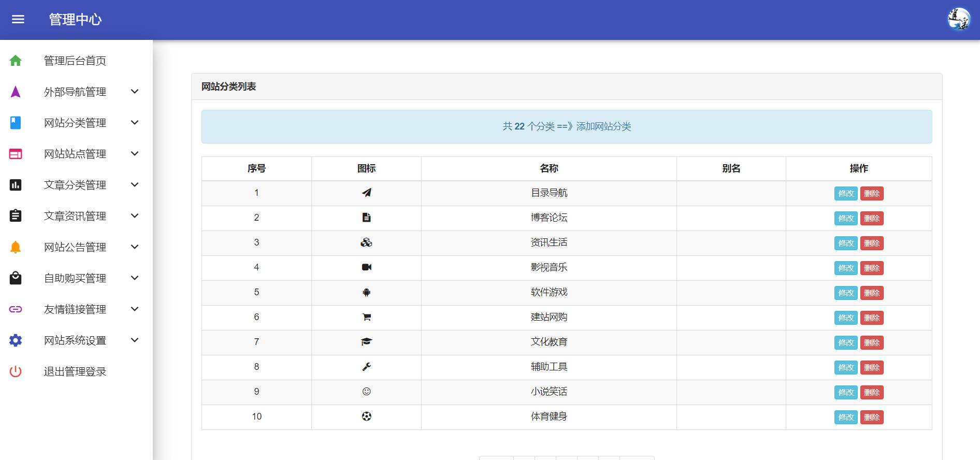Screen dimensions: 980x460
Task: Click the blue settings gear icon
Action: coord(16,340)
